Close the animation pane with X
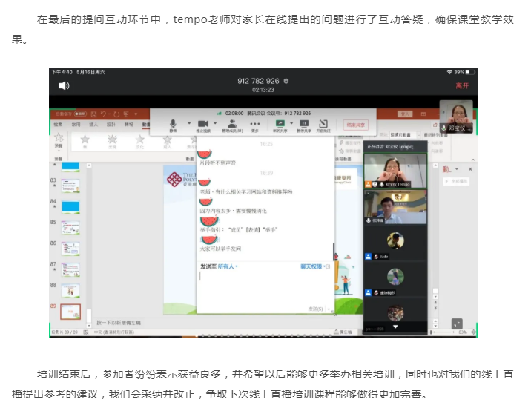The image size is (531, 420). (x=469, y=168)
